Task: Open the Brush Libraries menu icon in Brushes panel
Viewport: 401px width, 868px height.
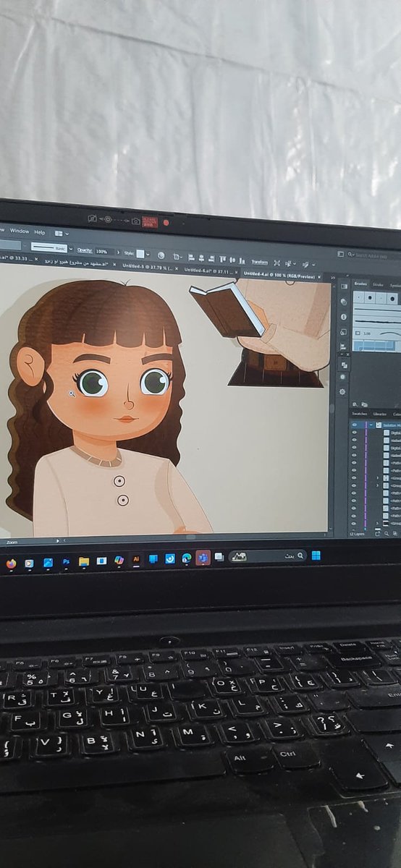Action: pyautogui.click(x=355, y=405)
